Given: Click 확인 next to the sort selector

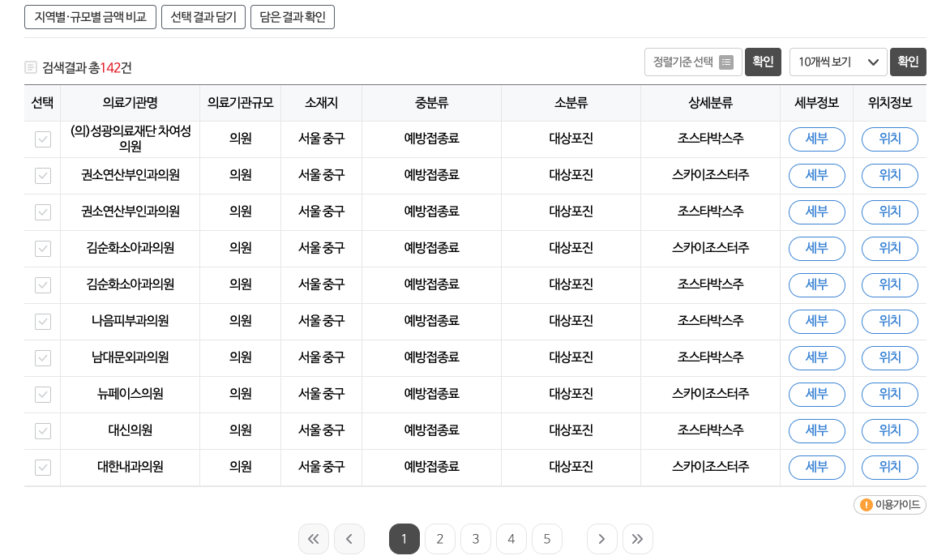Looking at the screenshot, I should click(x=763, y=62).
